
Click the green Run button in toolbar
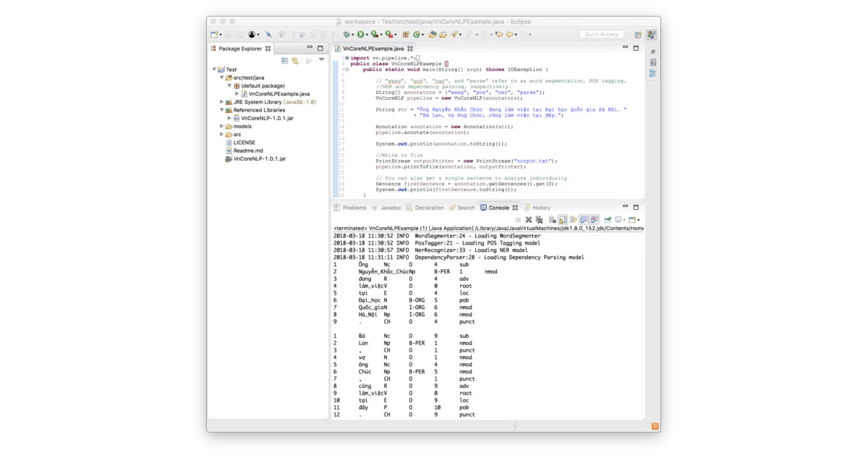[361, 34]
